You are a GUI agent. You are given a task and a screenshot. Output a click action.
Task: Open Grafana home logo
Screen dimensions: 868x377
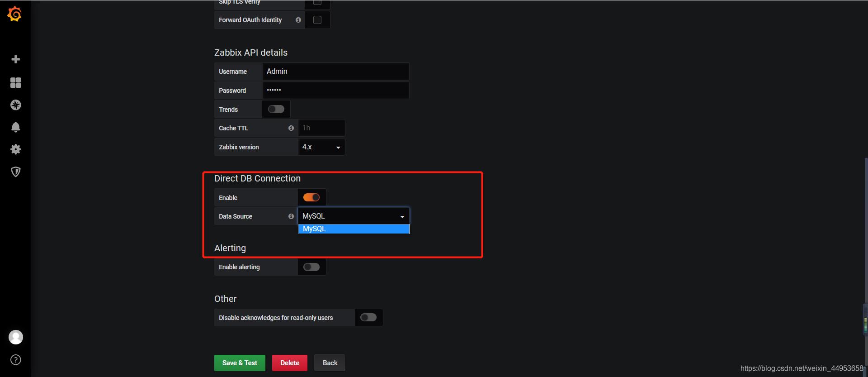point(15,14)
